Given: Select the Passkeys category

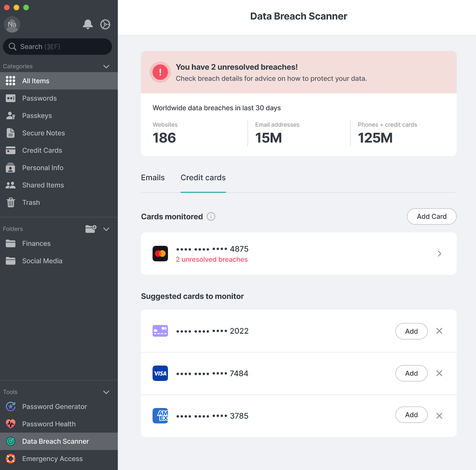Looking at the screenshot, I should pyautogui.click(x=37, y=116).
